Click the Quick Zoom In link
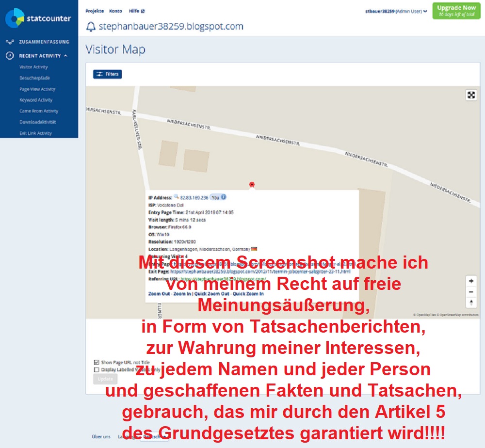Viewport: 485px width, 448px height. coord(248,294)
